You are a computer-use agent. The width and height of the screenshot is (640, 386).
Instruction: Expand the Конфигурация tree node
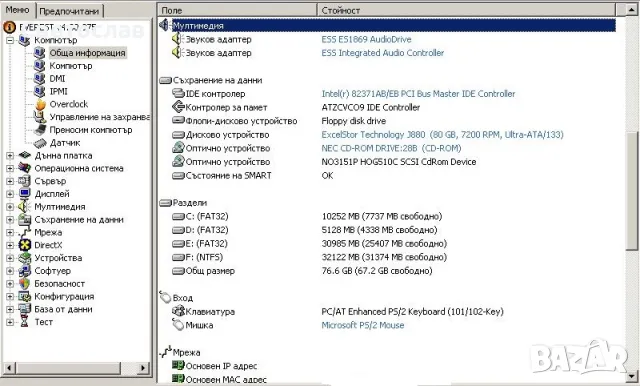pos(10,296)
